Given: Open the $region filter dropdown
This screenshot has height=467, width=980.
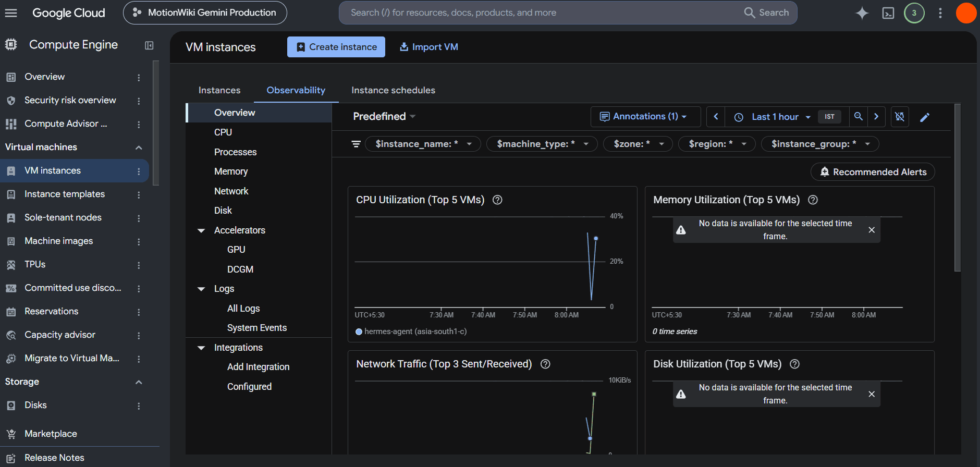Looking at the screenshot, I should coord(717,144).
